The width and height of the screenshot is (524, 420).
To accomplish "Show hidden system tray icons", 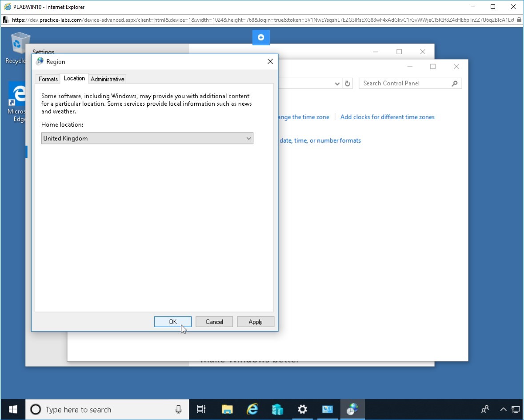I will tap(503, 409).
